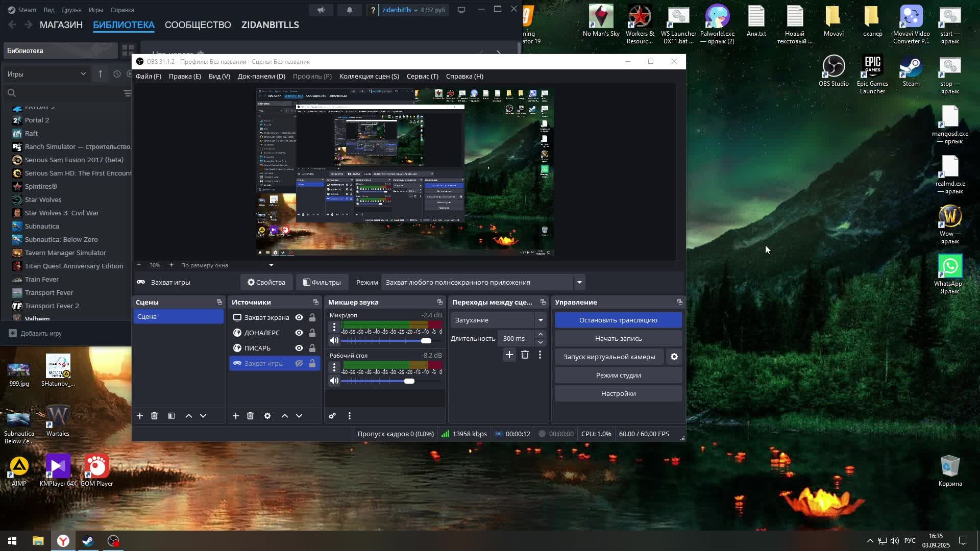
Task: Click Остановить трансляцию button
Action: coord(618,320)
